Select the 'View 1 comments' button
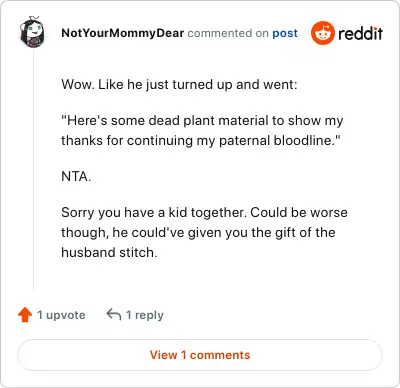The image size is (400, 388). pos(200,355)
